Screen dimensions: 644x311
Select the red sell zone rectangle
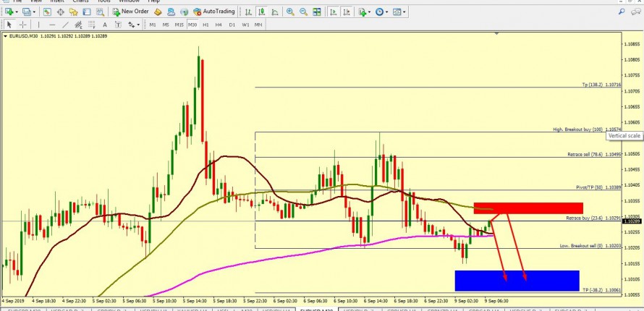pos(528,208)
